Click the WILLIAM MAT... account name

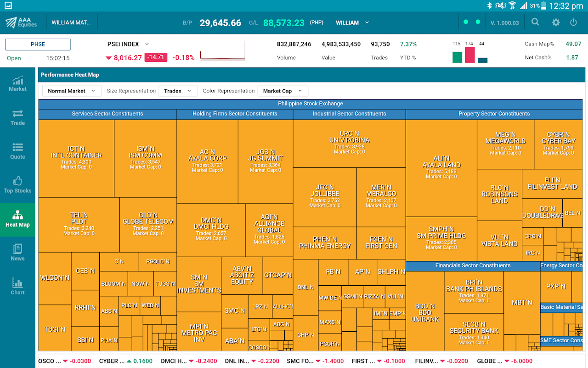(x=71, y=23)
